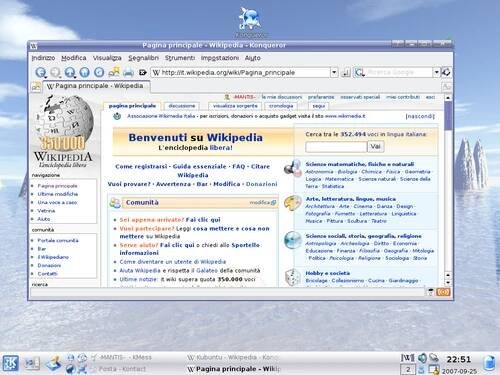Click the bookmark star toolbar icon
This screenshot has height=375, width=500.
tap(114, 72)
